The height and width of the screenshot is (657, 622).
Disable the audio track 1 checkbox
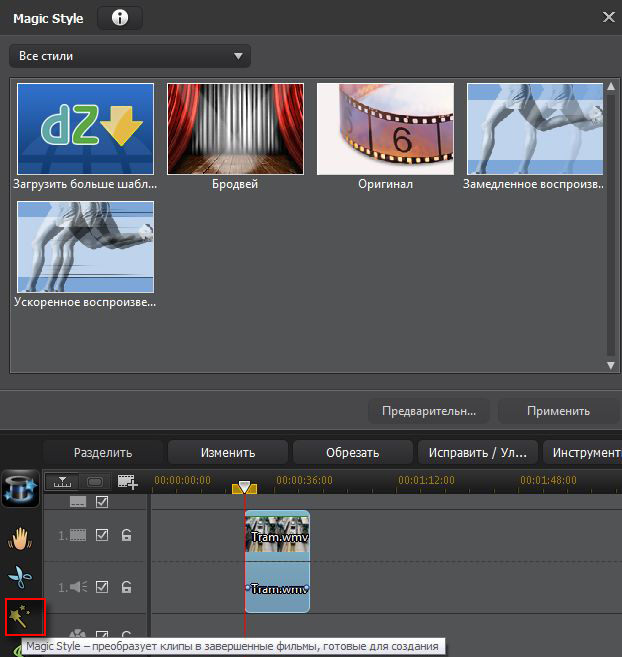(x=101, y=588)
